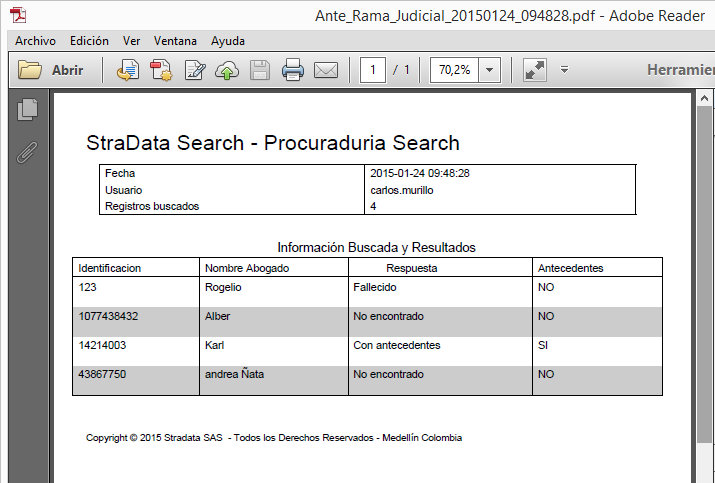Open the Herramientas panel
Image resolution: width=715 pixels, height=483 pixels.
[680, 70]
